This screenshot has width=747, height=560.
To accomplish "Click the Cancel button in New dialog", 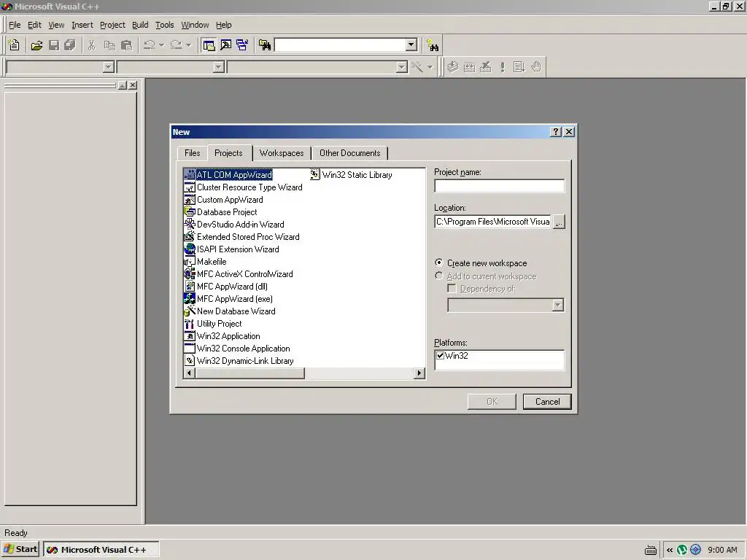I will click(x=547, y=402).
